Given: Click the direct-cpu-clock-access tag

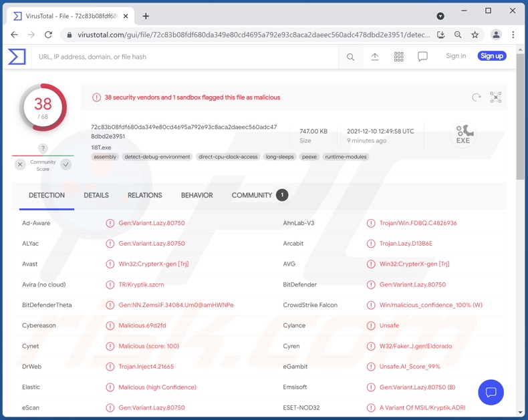Looking at the screenshot, I should (228, 157).
